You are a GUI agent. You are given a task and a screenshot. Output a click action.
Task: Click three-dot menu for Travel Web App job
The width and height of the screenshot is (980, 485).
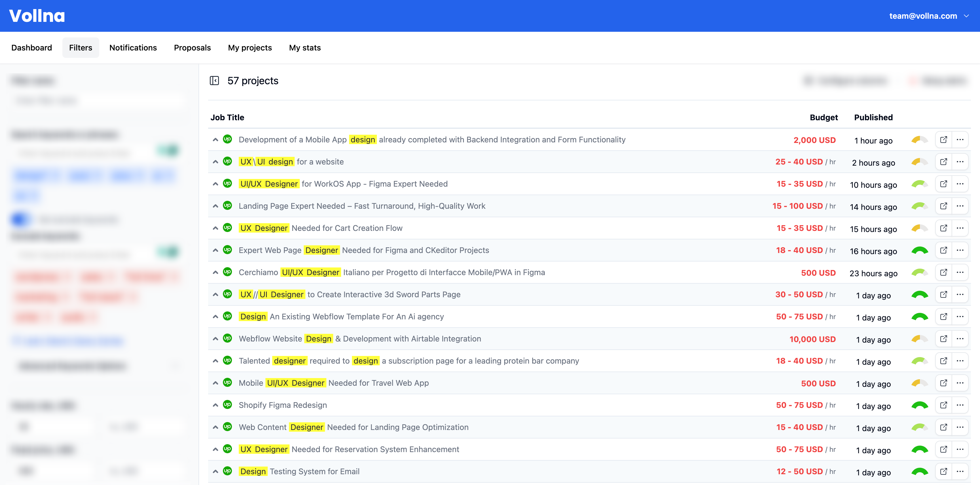(960, 383)
